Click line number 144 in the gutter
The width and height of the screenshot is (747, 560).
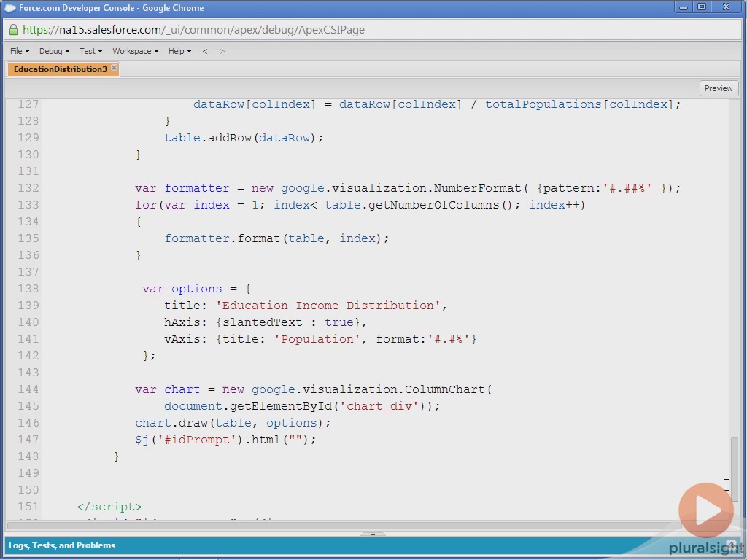(28, 389)
